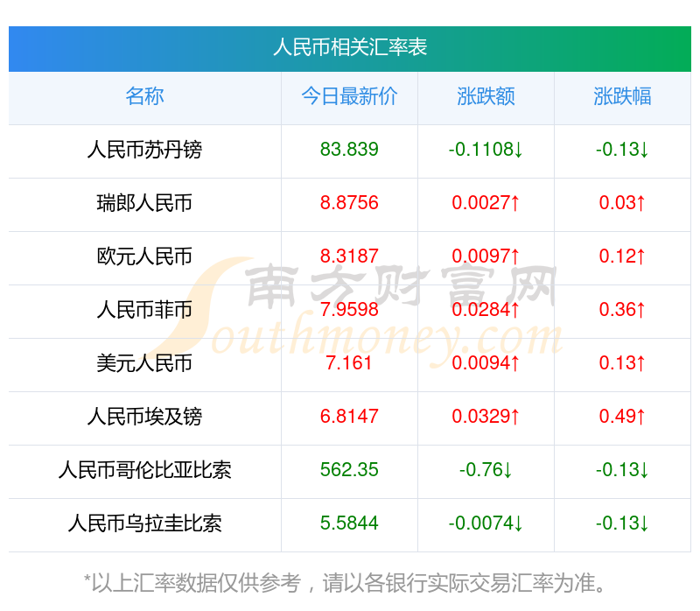This screenshot has height=611, width=700.
Task: Click the percent change 0.03↑
Action: [x=622, y=203]
